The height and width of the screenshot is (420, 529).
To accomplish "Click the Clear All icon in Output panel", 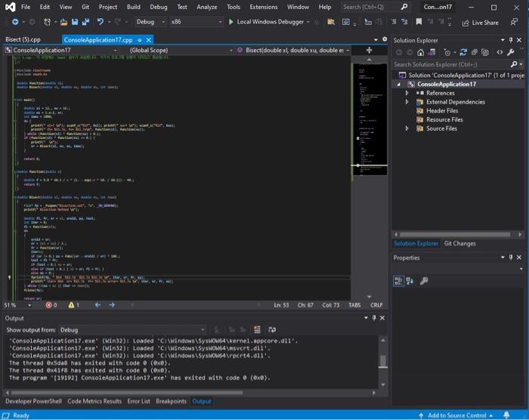I will coord(257,329).
